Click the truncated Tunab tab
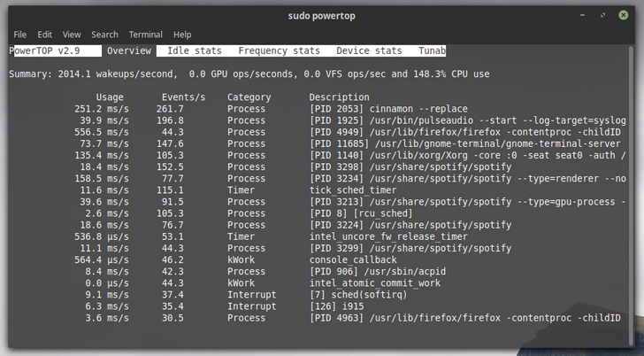The height and width of the screenshot is (356, 644). 432,51
